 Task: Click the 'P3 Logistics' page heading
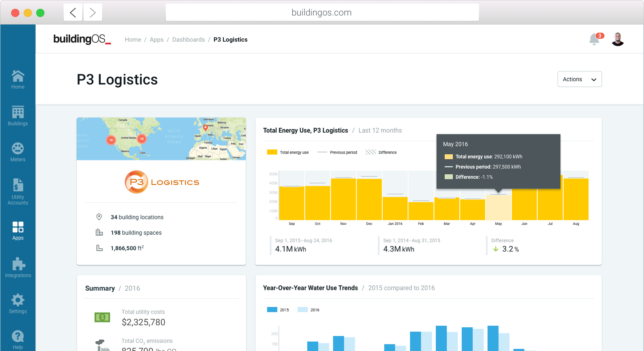[117, 80]
